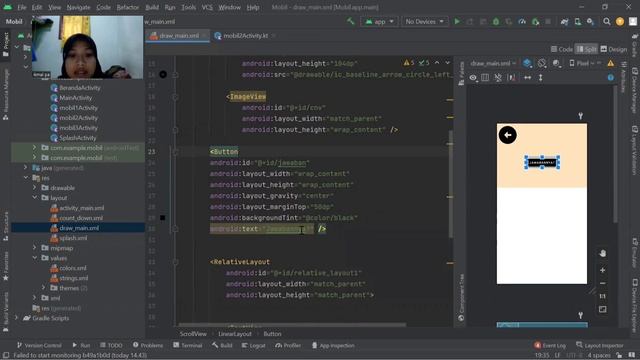640x360 pixels.
Task: Open the Version Control tool window
Action: [x=39, y=345]
